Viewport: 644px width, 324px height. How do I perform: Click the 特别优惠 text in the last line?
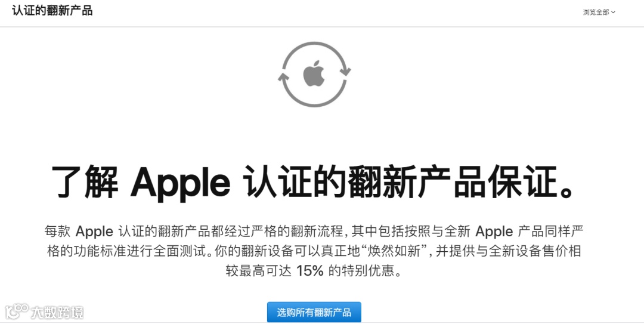click(x=368, y=270)
